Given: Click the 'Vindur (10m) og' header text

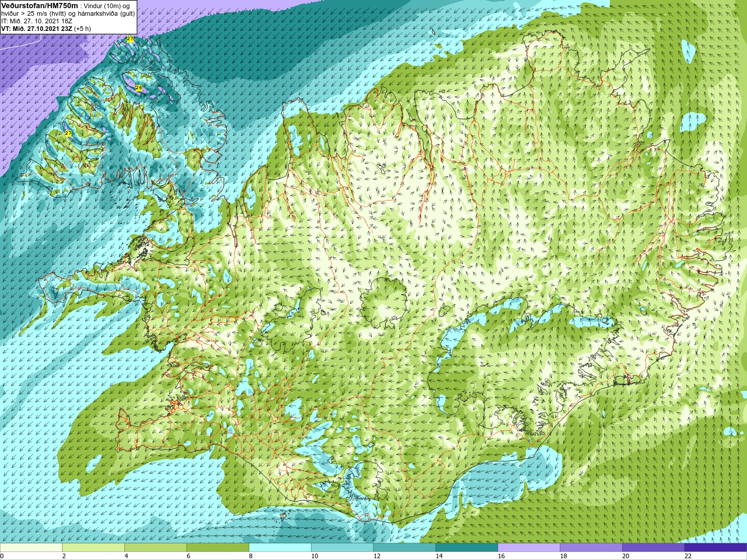Looking at the screenshot, I should [107, 6].
